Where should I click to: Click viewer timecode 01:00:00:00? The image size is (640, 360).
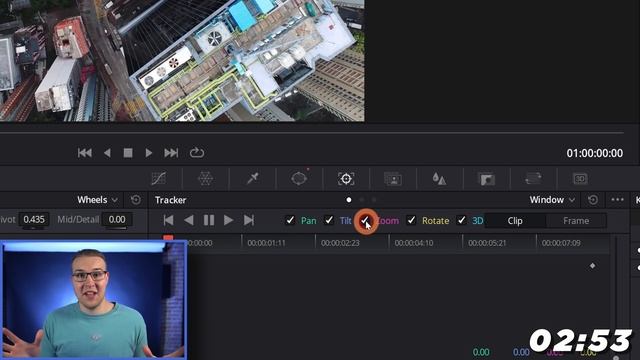coord(594,153)
